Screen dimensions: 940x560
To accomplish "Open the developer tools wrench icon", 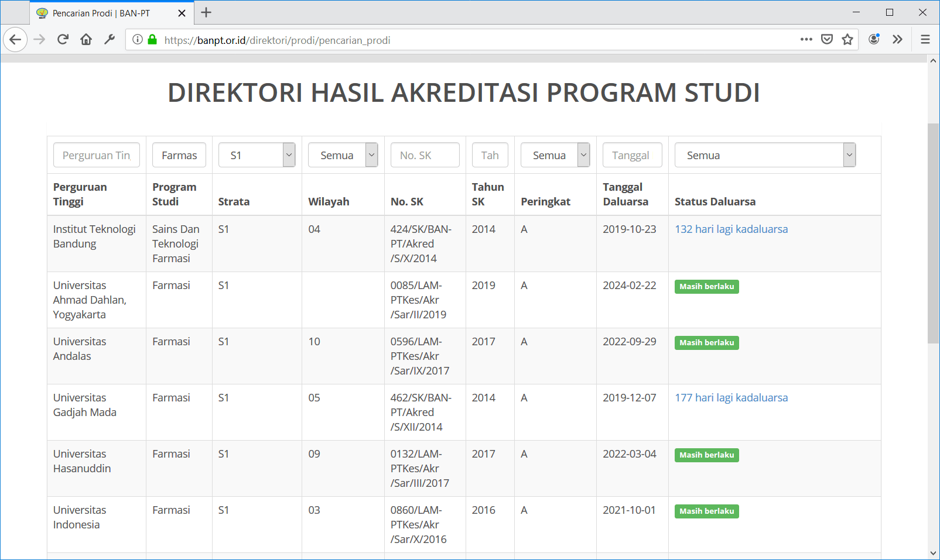I will point(110,40).
